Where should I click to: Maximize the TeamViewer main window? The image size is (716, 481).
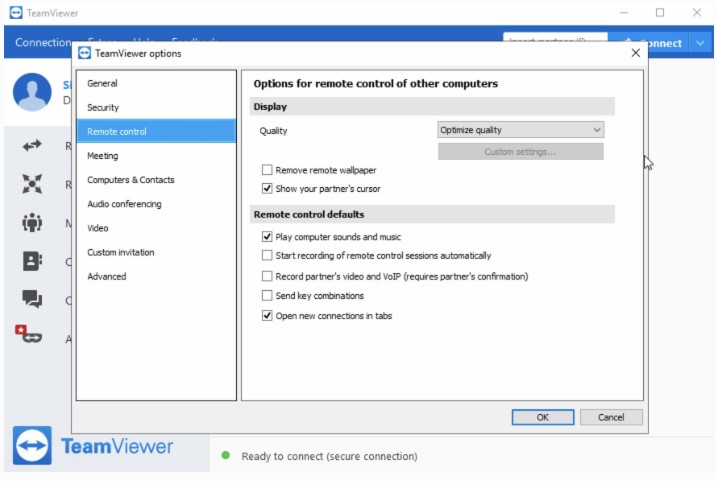[660, 12]
